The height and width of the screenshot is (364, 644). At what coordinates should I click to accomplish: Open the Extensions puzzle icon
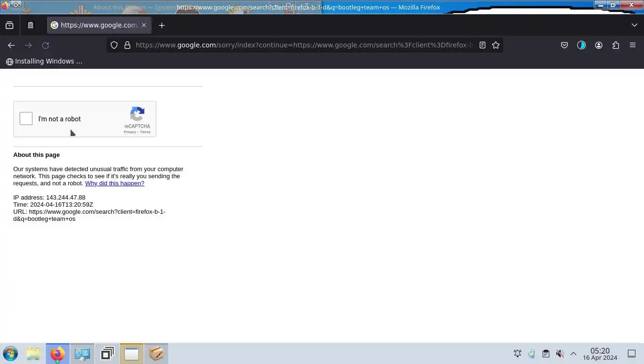[x=616, y=45]
